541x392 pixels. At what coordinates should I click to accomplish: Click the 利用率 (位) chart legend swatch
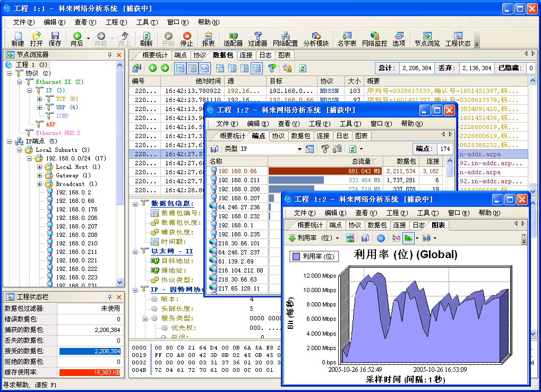click(x=296, y=257)
